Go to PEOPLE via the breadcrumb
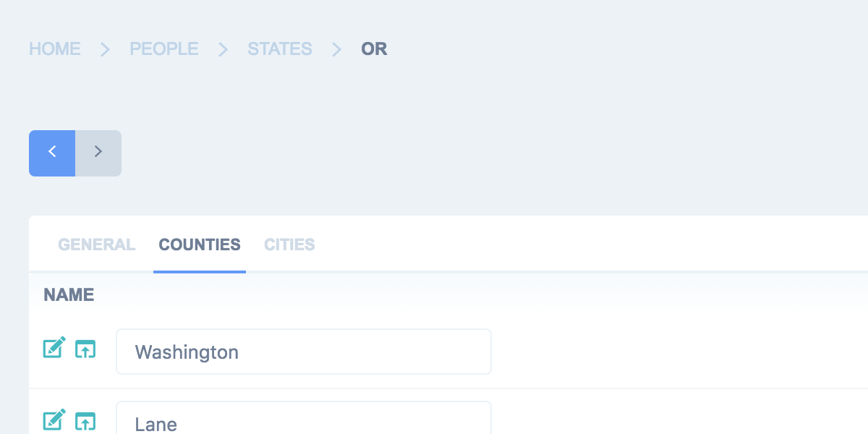 click(x=164, y=49)
